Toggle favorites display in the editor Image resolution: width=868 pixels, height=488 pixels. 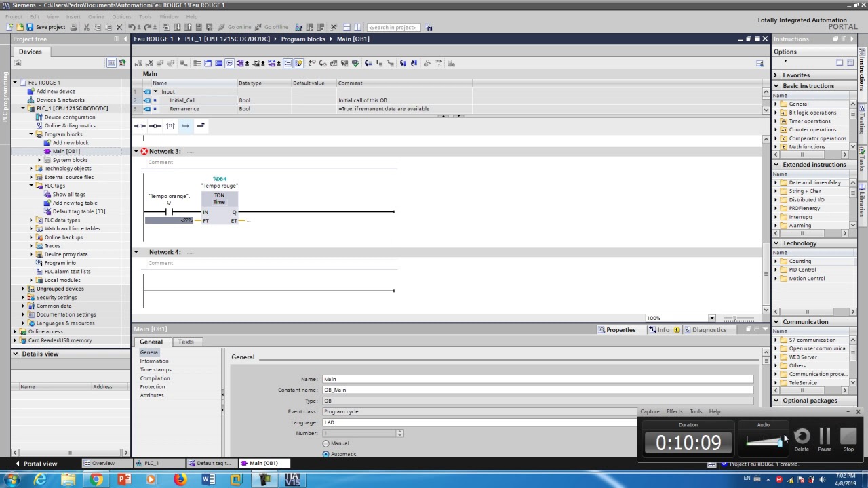click(298, 63)
